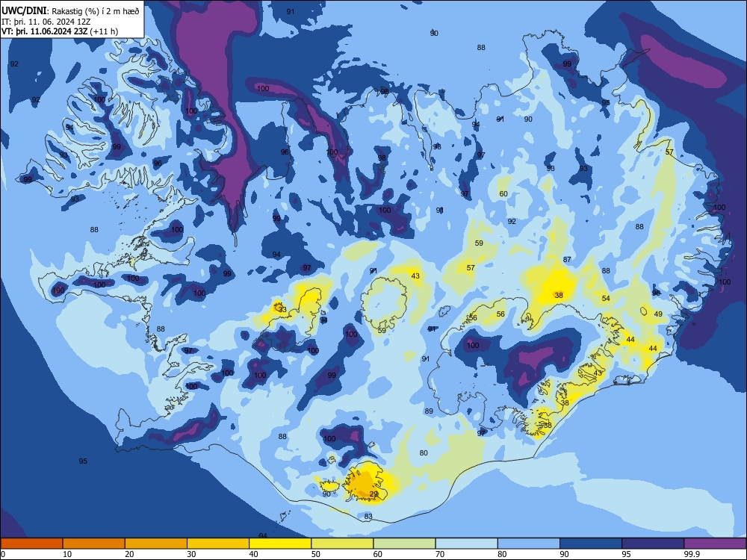Click the 0–10 dark orange legend swatch

pos(31,544)
